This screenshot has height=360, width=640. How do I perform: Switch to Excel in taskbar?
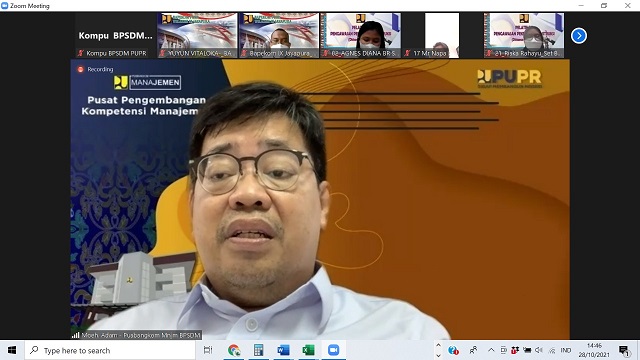tap(308, 350)
